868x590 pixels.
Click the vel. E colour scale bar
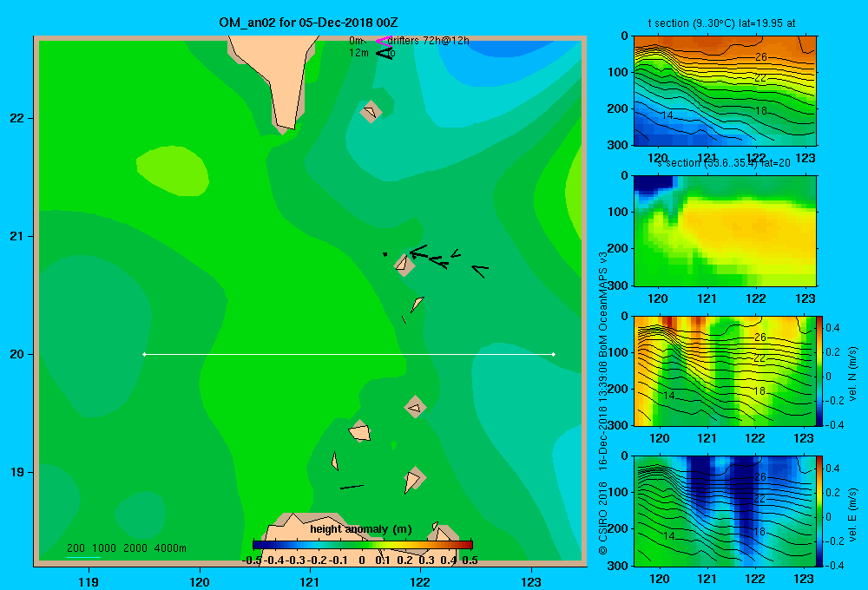tap(820, 511)
